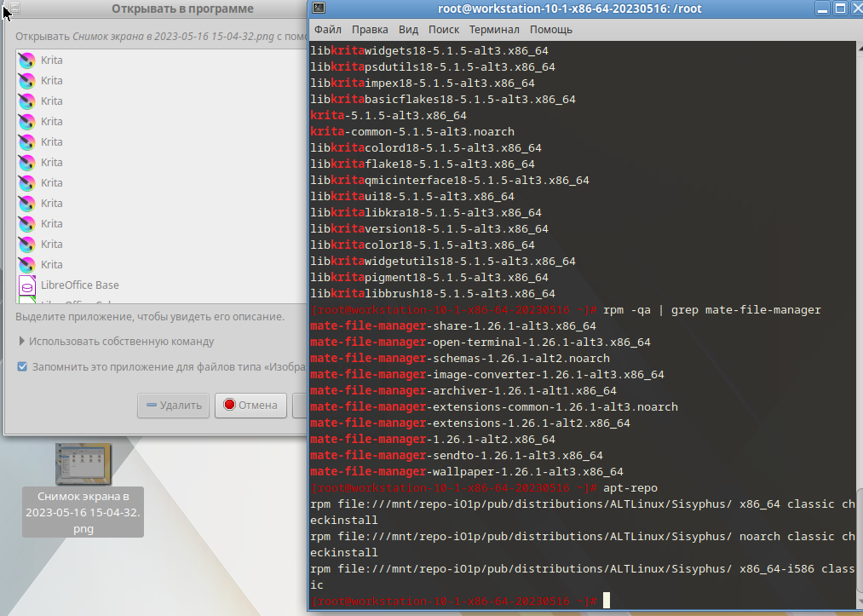863x616 pixels.
Task: Uncheck 'Запомнить это приложение' checkbox
Action: [22, 367]
